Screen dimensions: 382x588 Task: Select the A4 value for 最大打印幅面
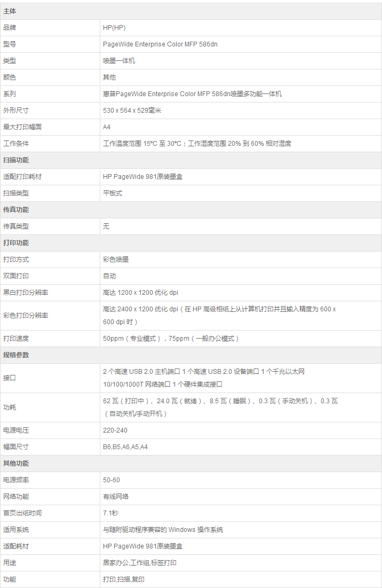pyautogui.click(x=107, y=127)
